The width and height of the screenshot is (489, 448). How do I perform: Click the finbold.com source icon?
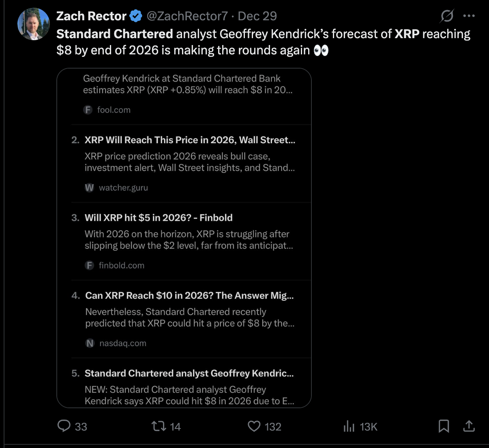pyautogui.click(x=89, y=265)
